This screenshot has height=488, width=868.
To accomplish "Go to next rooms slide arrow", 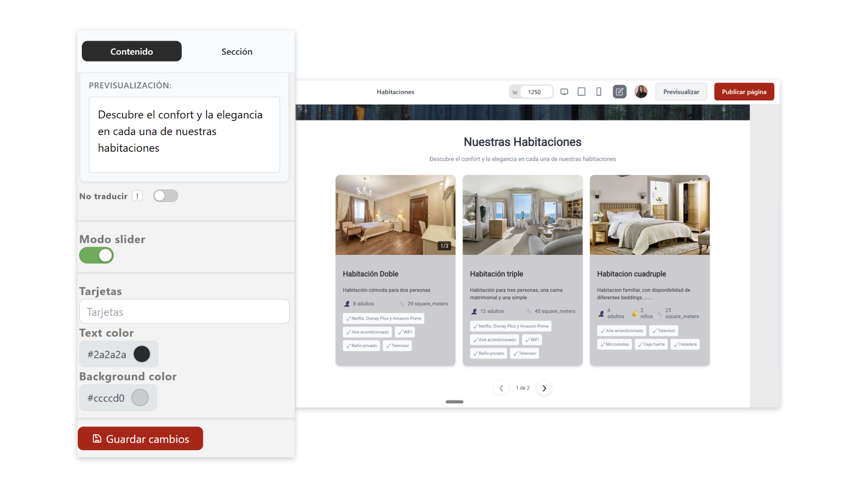I will [544, 388].
